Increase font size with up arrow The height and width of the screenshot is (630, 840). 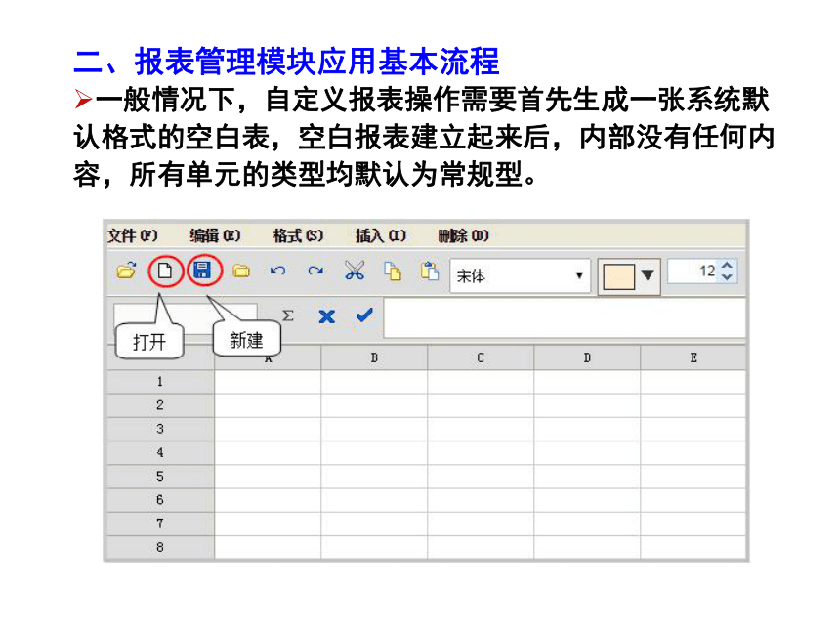click(x=727, y=265)
